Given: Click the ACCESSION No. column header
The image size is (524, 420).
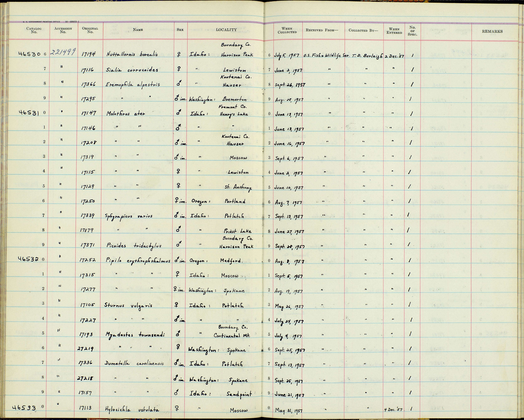Looking at the screenshot, I should [63, 30].
